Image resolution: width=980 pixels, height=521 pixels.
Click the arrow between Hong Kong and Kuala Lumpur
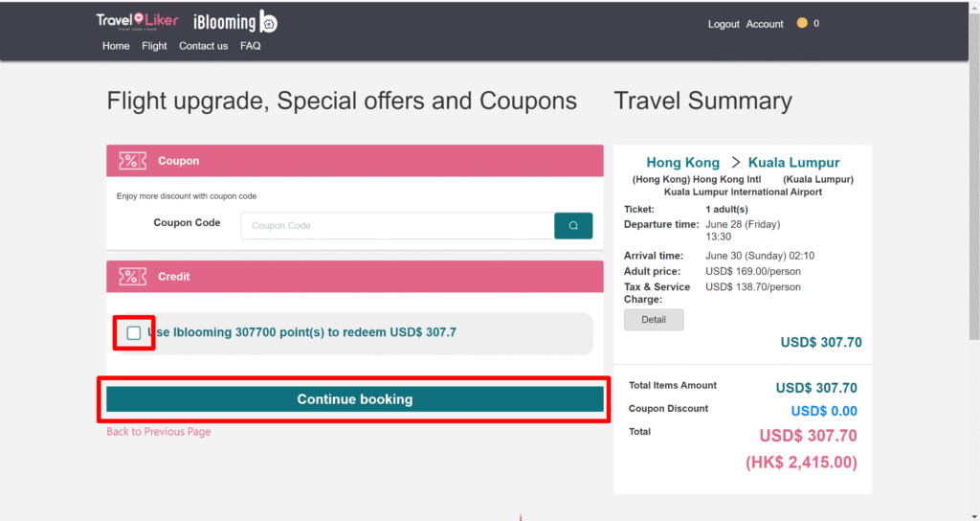[736, 163]
